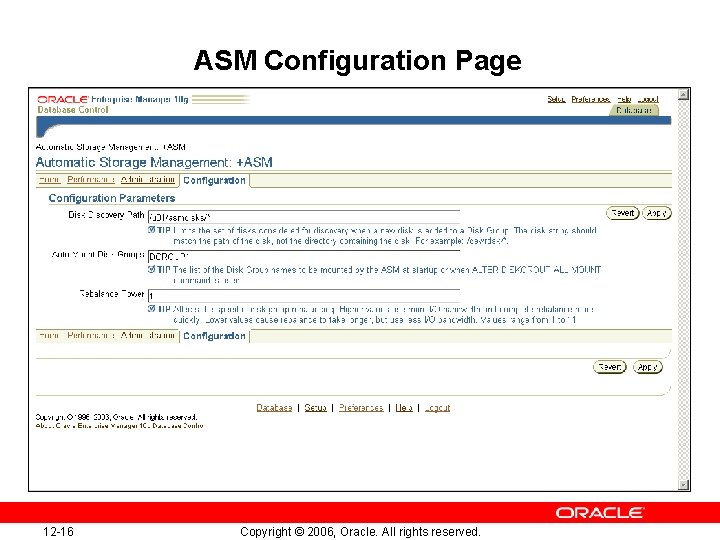Screen dimensions: 720x540
Task: Click the vertical scrollbar track
Action: click(x=683, y=289)
